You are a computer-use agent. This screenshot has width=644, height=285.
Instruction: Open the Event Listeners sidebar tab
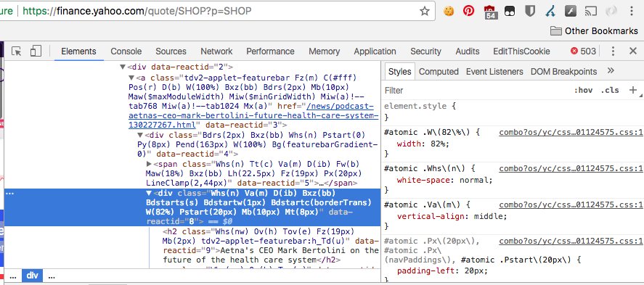pos(494,72)
